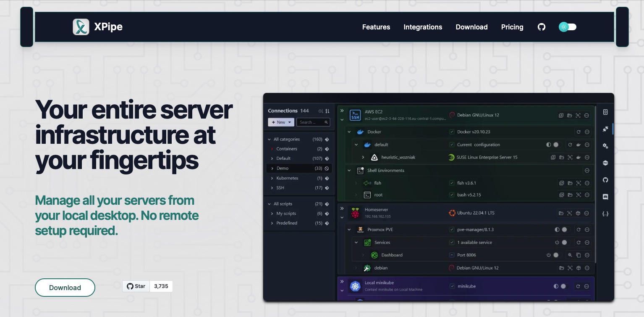644x317 pixels.
Task: Expand the My scripts chevron
Action: (272, 214)
